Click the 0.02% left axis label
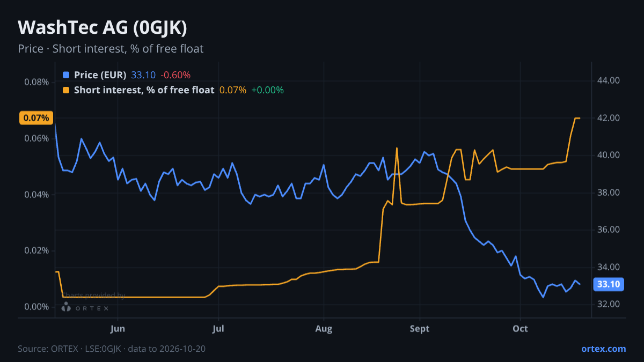Viewport: 644px width, 362px height. coord(36,250)
